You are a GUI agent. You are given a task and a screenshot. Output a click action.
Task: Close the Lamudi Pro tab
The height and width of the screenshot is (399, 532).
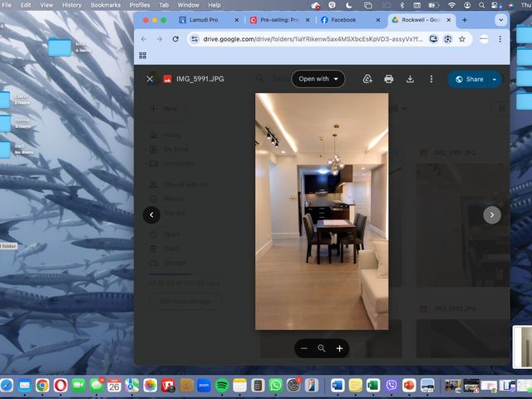point(236,20)
